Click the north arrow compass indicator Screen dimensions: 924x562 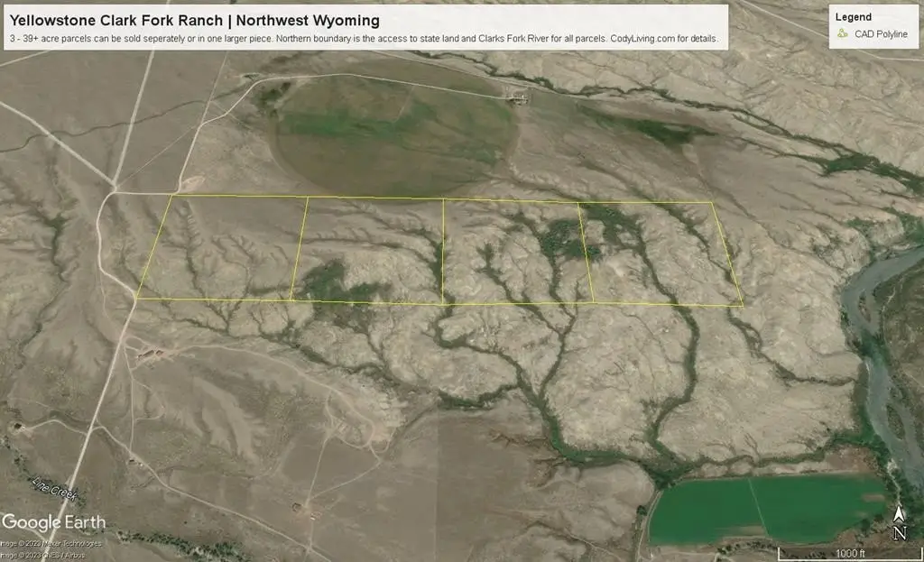pos(899,522)
